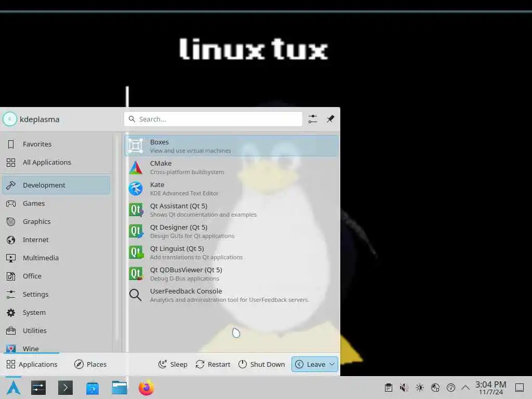
Task: Open Multimedia category
Action: pos(56,258)
